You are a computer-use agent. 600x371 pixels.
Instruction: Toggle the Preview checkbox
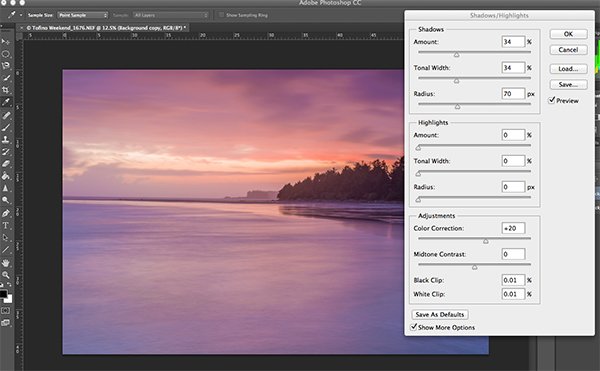[552, 100]
